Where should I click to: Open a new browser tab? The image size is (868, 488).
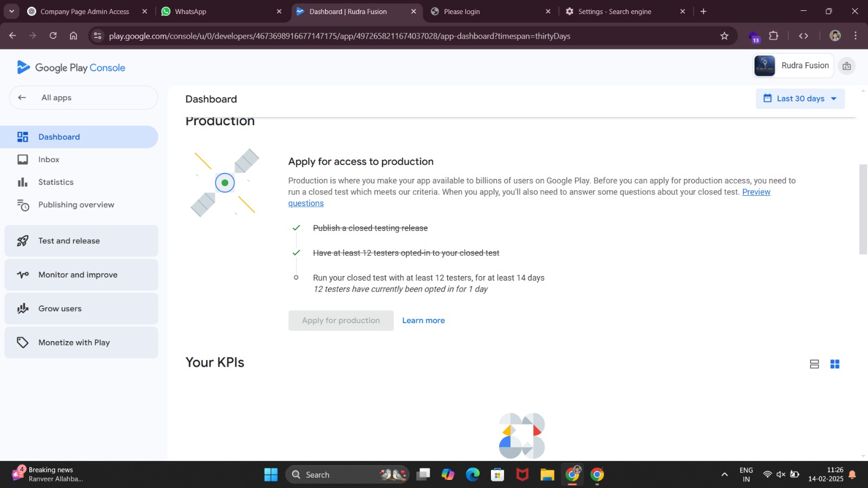pos(704,11)
